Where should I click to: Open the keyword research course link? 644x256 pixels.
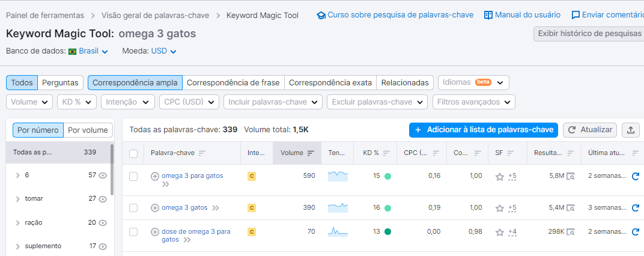395,15
